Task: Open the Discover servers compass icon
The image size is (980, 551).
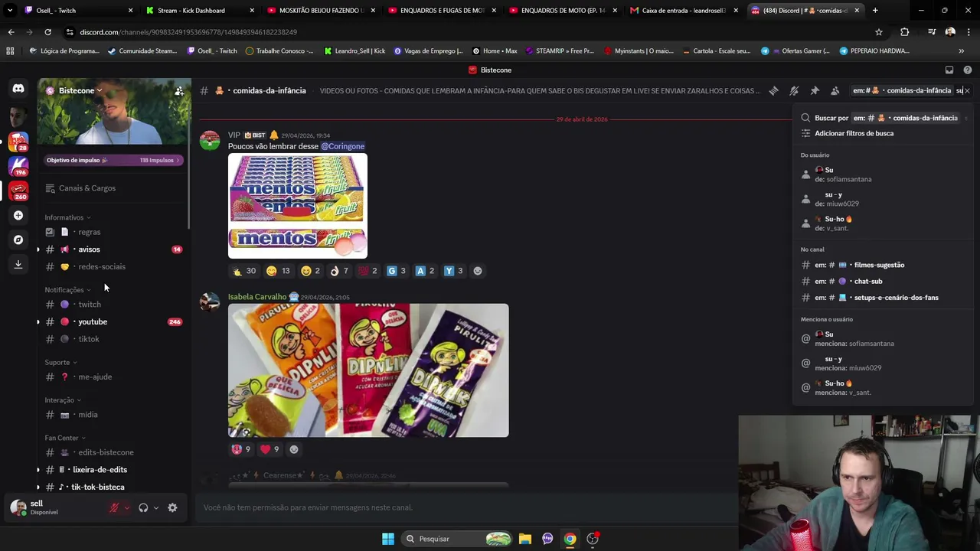Action: [18, 240]
